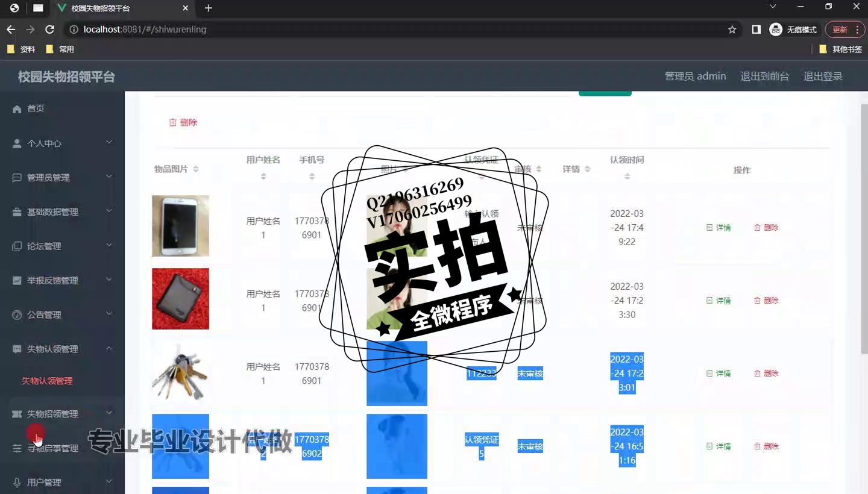Open the 其他书签 folder
Image resolution: width=868 pixels, height=494 pixels.
[841, 49]
